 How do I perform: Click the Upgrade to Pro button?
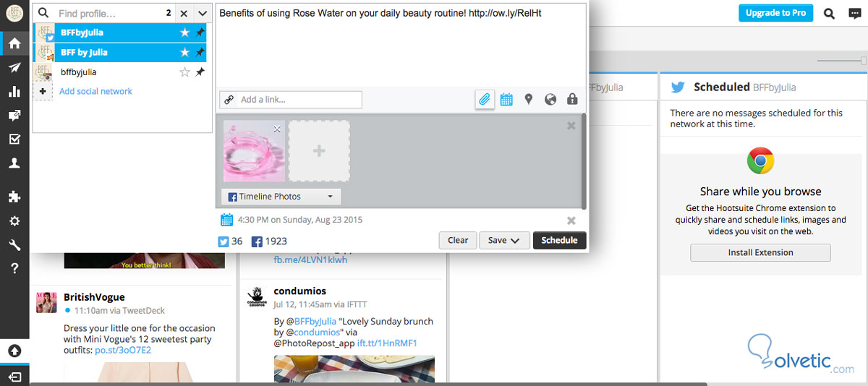776,13
